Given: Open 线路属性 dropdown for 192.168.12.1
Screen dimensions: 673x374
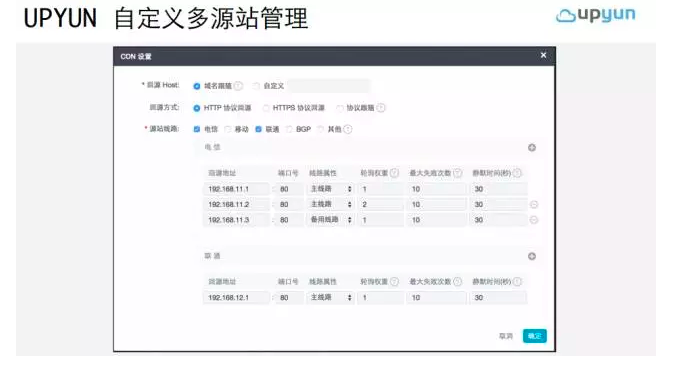Looking at the screenshot, I should pos(330,298).
